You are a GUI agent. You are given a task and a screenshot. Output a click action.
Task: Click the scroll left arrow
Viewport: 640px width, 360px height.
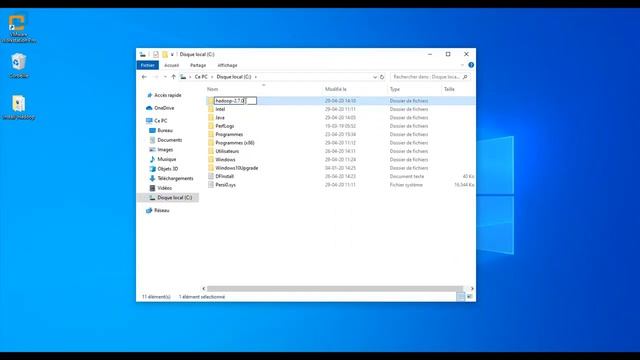pos(204,289)
